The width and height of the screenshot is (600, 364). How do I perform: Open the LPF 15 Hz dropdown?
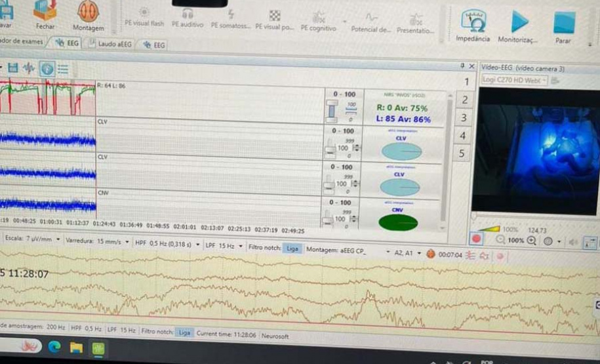[241, 246]
